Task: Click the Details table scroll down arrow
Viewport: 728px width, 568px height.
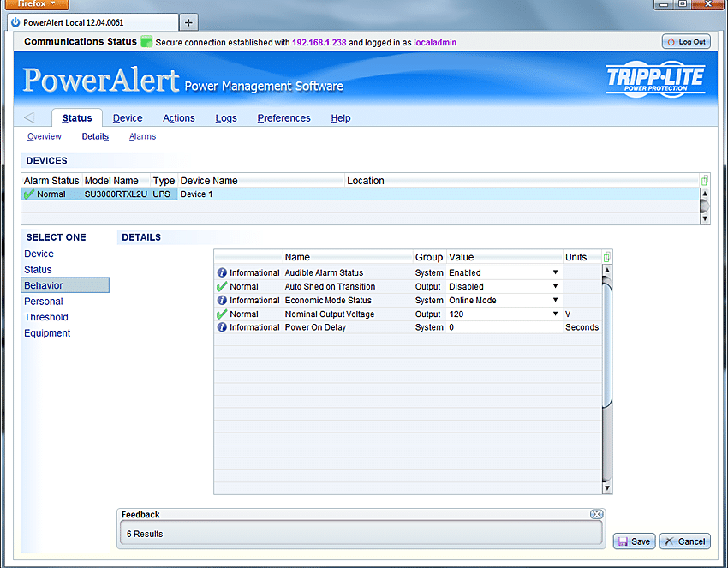Action: click(607, 487)
